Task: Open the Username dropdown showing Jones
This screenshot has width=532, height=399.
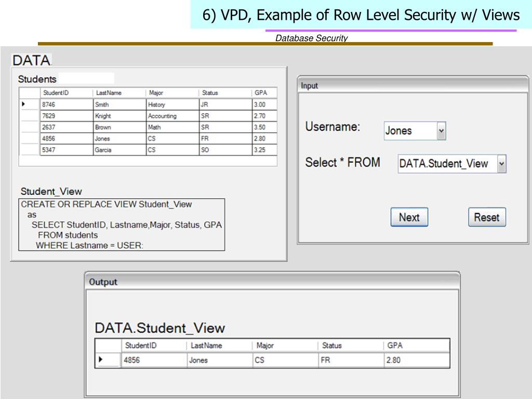Action: pos(441,131)
